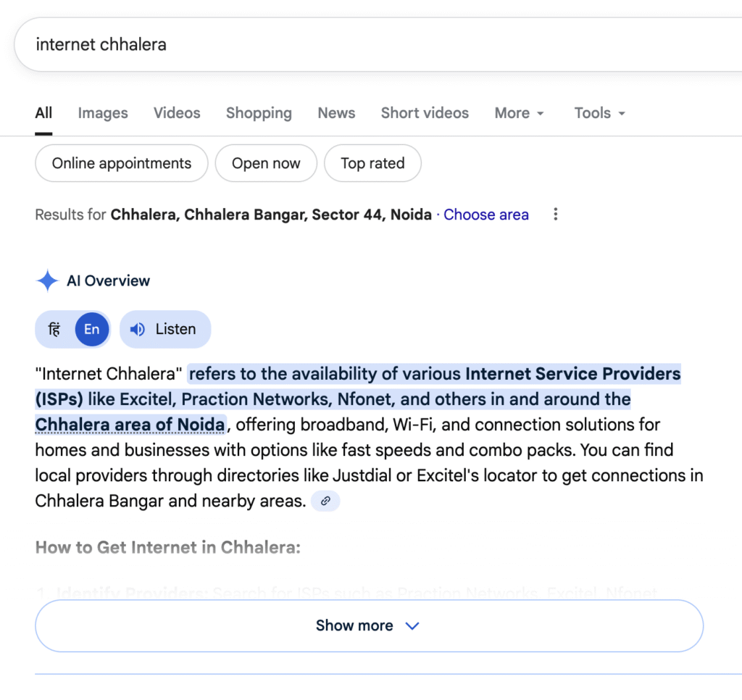Open the three-dot options menu
742x700 pixels.
point(556,214)
